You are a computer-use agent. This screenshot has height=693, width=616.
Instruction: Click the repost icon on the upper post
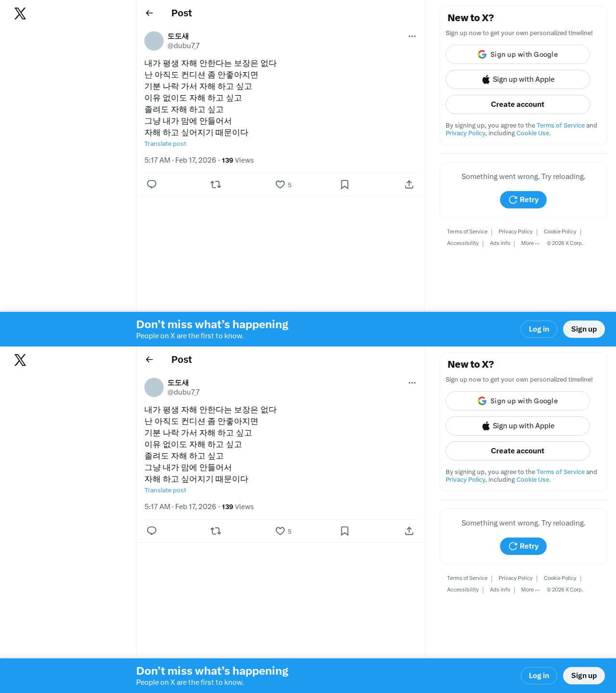pyautogui.click(x=216, y=184)
